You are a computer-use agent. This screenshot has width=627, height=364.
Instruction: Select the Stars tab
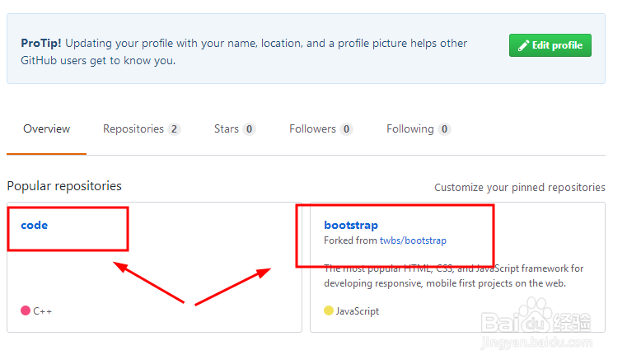[235, 129]
